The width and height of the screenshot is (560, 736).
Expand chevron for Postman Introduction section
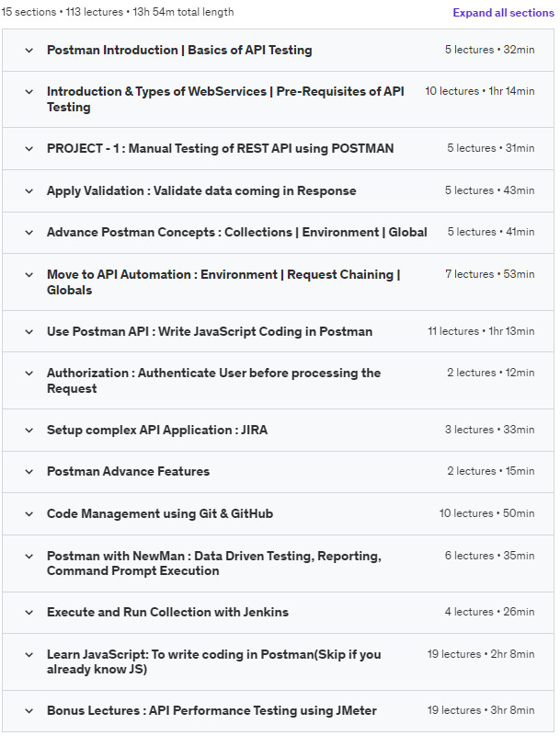pyautogui.click(x=29, y=51)
